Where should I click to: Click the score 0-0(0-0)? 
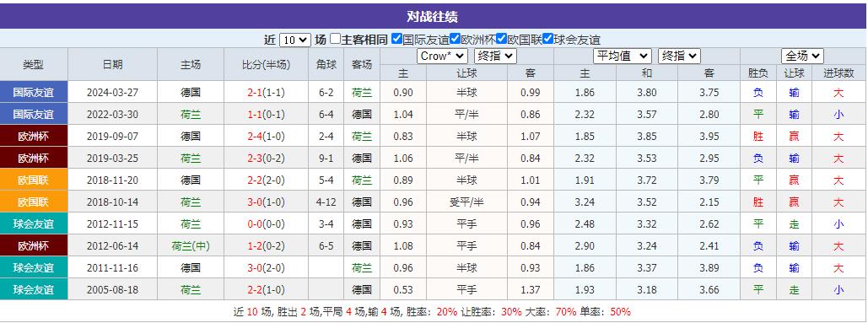click(267, 224)
